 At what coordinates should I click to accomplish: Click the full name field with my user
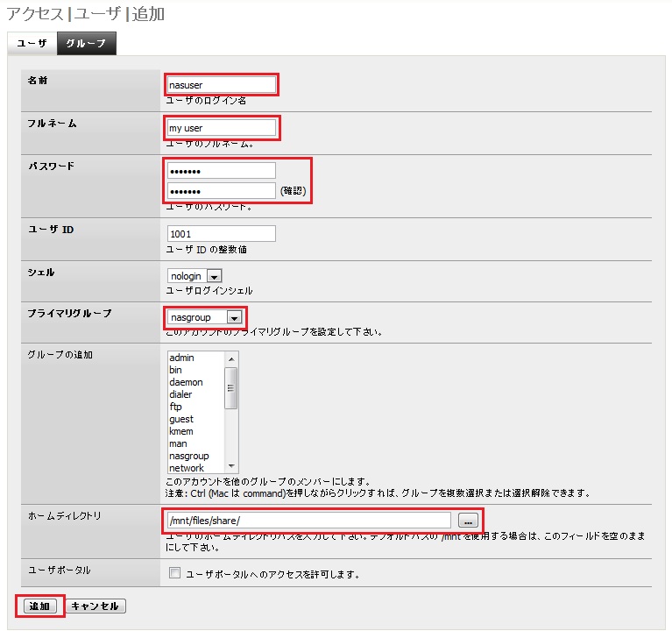pos(221,128)
